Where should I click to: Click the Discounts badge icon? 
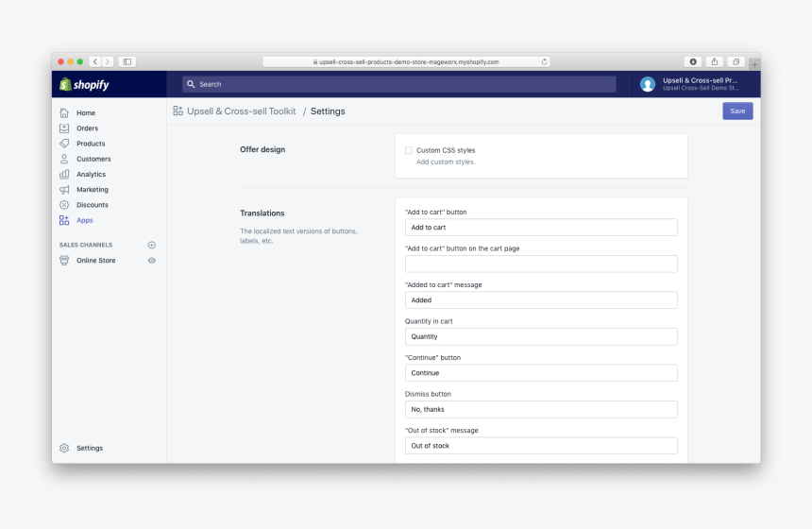[64, 205]
